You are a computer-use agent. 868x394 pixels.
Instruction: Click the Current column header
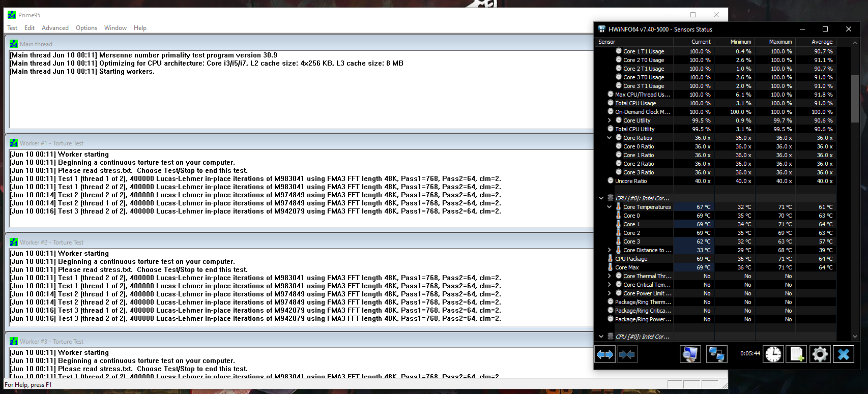(694, 42)
